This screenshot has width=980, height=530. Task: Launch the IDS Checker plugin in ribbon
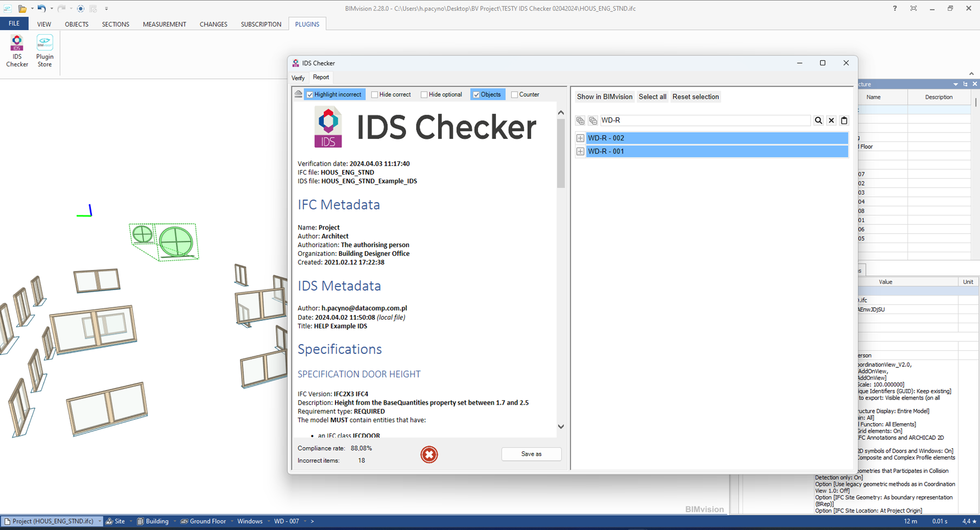[x=17, y=51]
